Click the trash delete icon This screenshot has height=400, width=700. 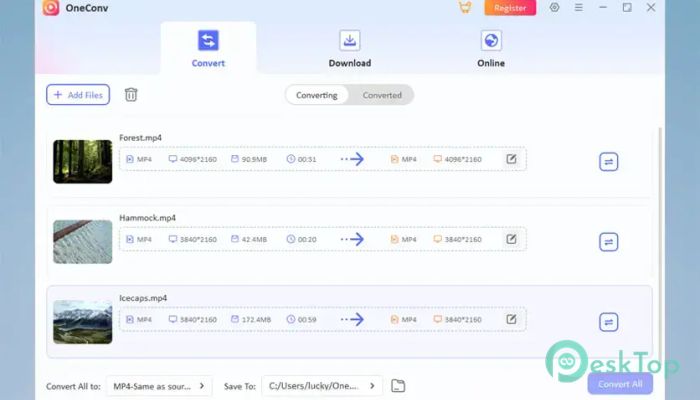tap(131, 95)
